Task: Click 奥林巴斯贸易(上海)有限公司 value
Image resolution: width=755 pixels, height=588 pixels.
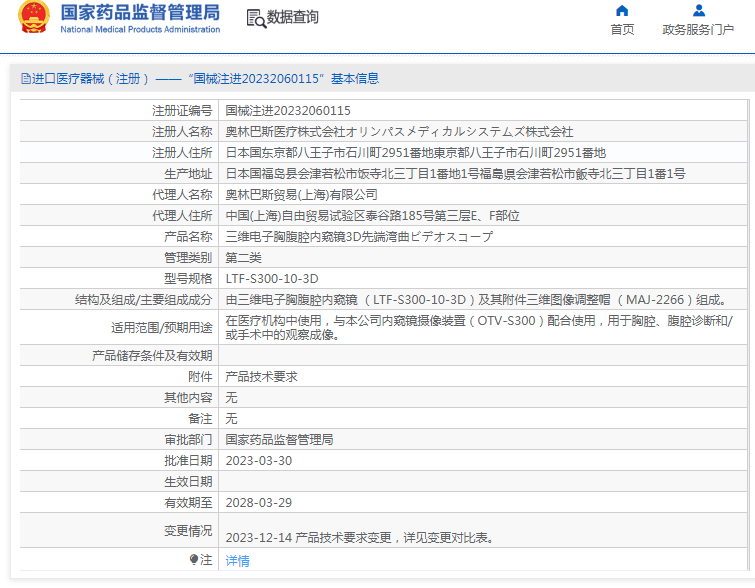Action: (301, 195)
